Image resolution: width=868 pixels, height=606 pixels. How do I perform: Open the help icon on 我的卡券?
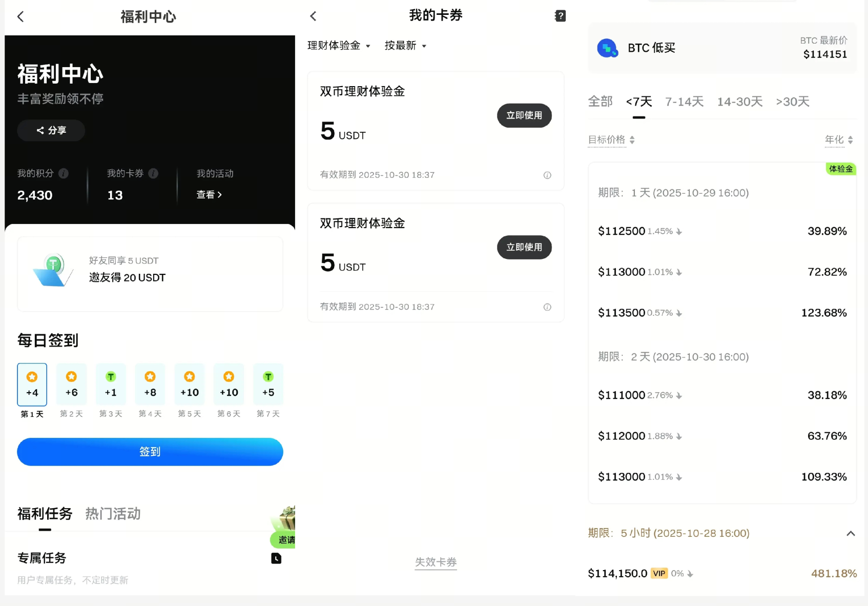(x=560, y=16)
